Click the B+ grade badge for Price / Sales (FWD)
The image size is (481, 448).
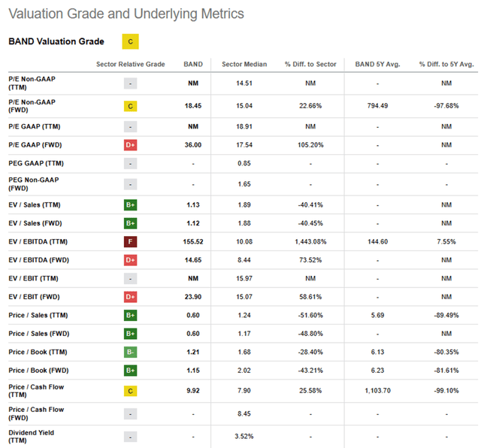pos(130,334)
